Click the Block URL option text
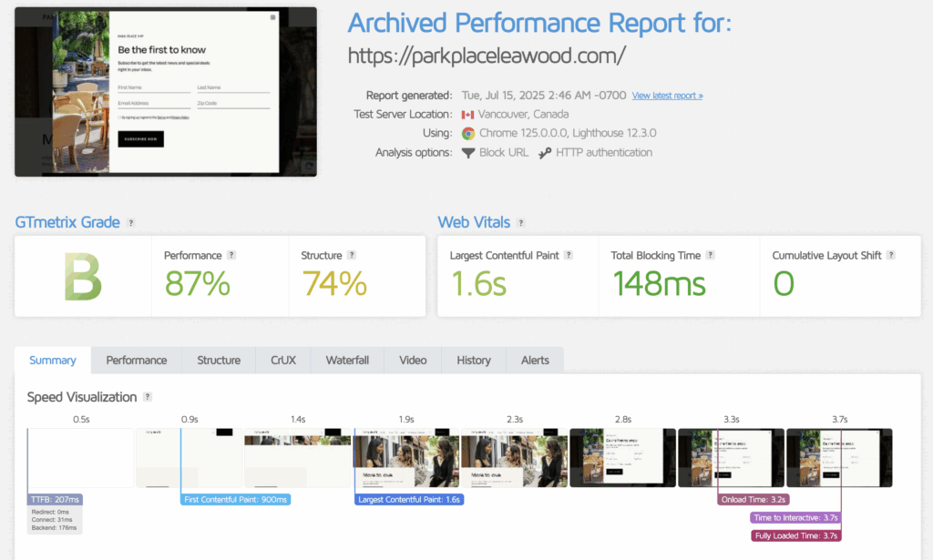 tap(504, 153)
